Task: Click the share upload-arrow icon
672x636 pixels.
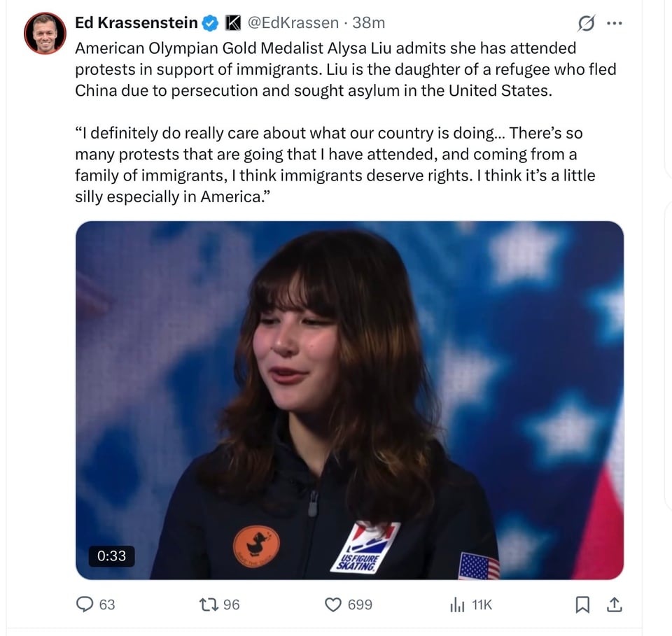Action: coord(614,605)
